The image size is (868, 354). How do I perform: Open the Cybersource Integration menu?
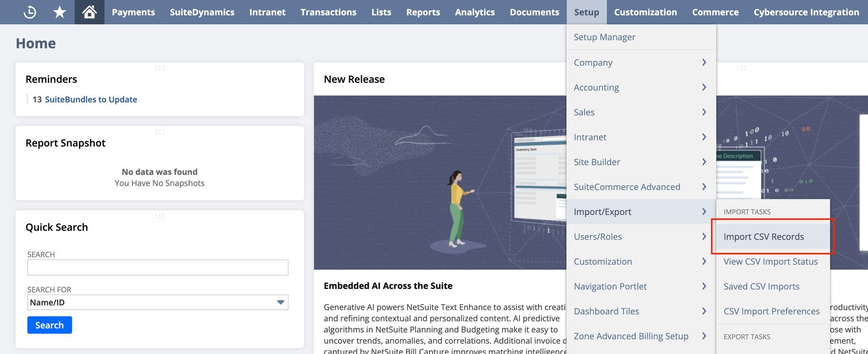[806, 12]
